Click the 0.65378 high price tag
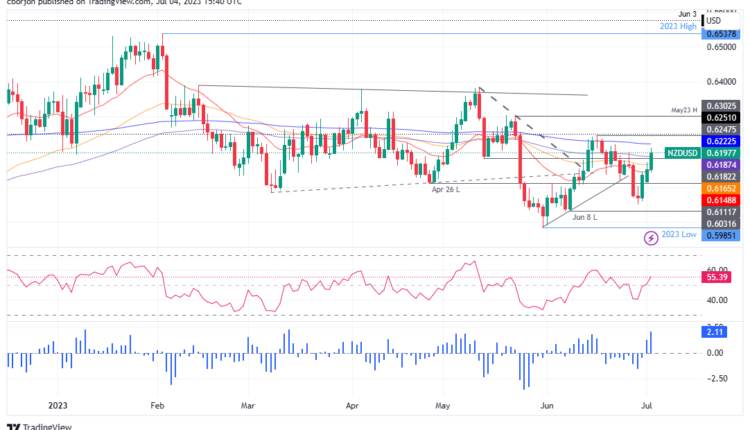The height and width of the screenshot is (430, 750). (719, 34)
